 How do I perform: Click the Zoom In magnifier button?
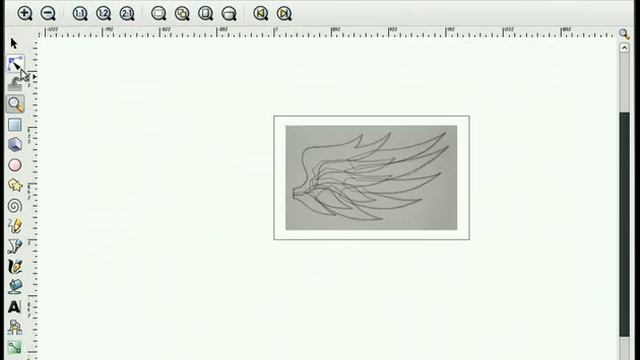[24, 13]
